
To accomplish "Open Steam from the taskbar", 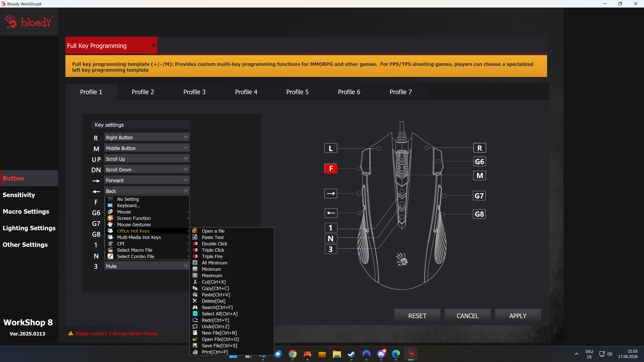I will [x=352, y=354].
